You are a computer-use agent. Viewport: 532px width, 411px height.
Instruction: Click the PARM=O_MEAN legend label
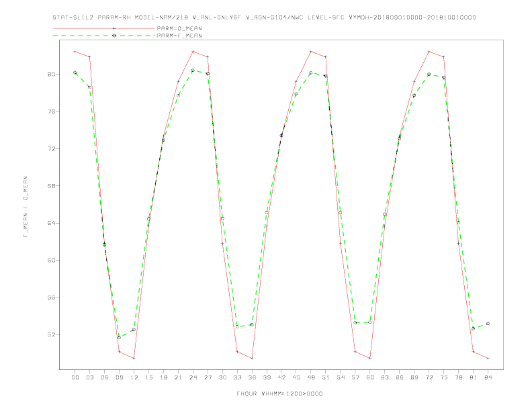click(x=179, y=28)
